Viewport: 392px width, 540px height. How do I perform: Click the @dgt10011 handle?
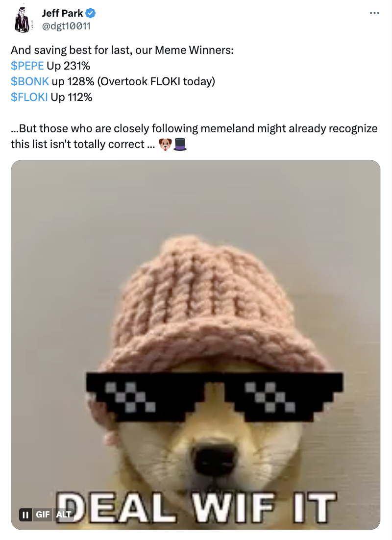click(66, 26)
